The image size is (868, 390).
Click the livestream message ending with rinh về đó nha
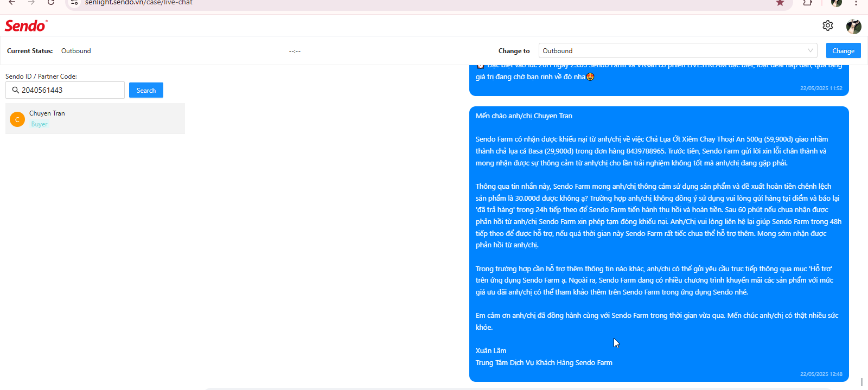[x=659, y=80]
